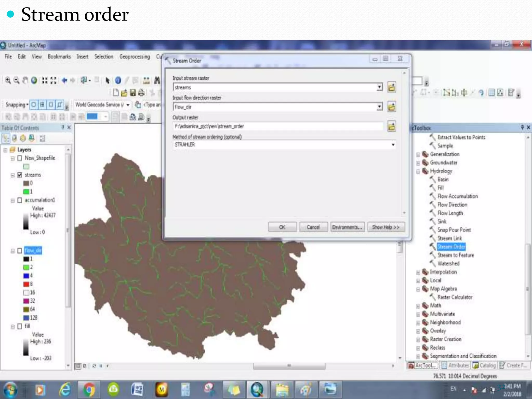
Task: Cancel the Stream Order dialog
Action: click(x=313, y=227)
